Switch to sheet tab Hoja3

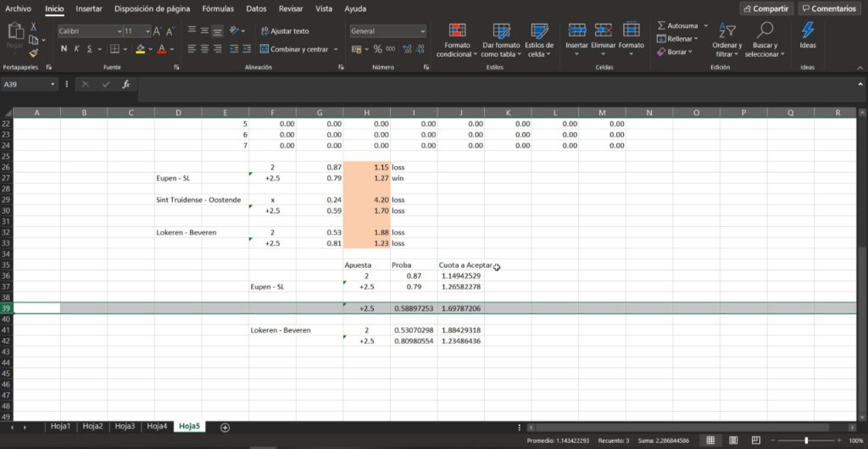pyautogui.click(x=125, y=426)
